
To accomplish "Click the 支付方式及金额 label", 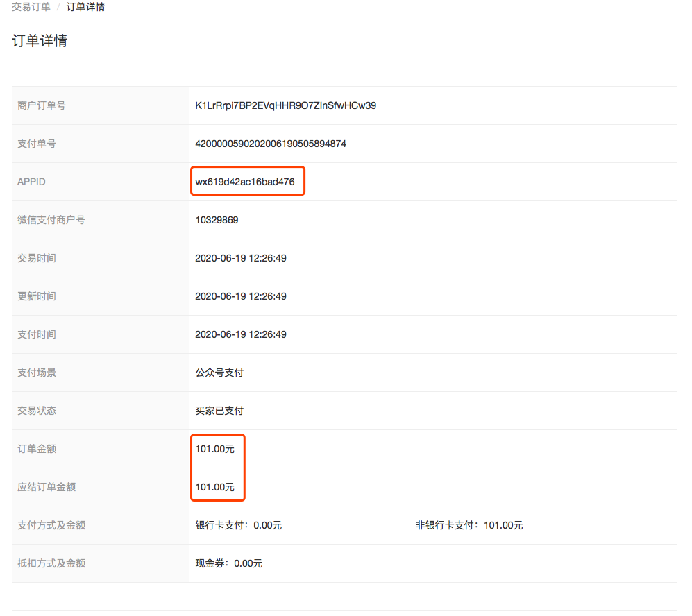I will (51, 526).
